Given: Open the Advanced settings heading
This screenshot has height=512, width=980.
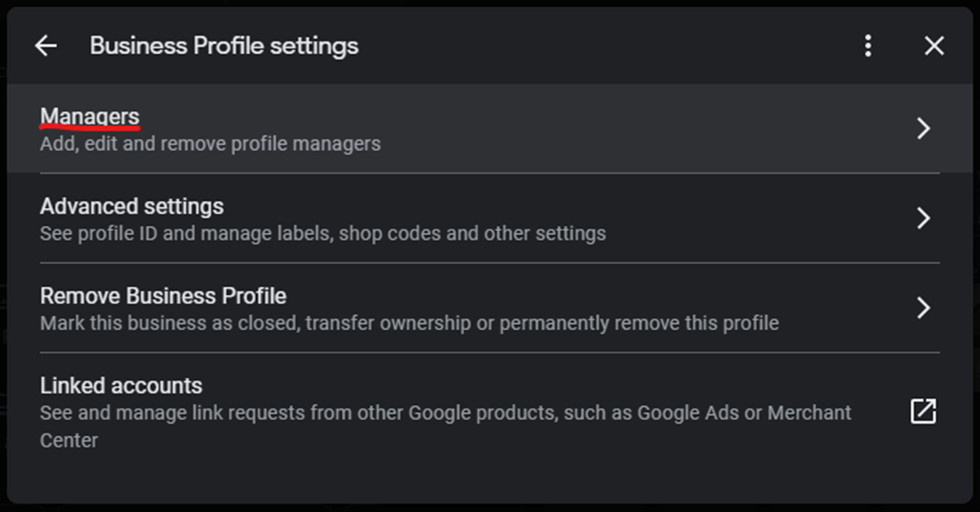Looking at the screenshot, I should 132,207.
